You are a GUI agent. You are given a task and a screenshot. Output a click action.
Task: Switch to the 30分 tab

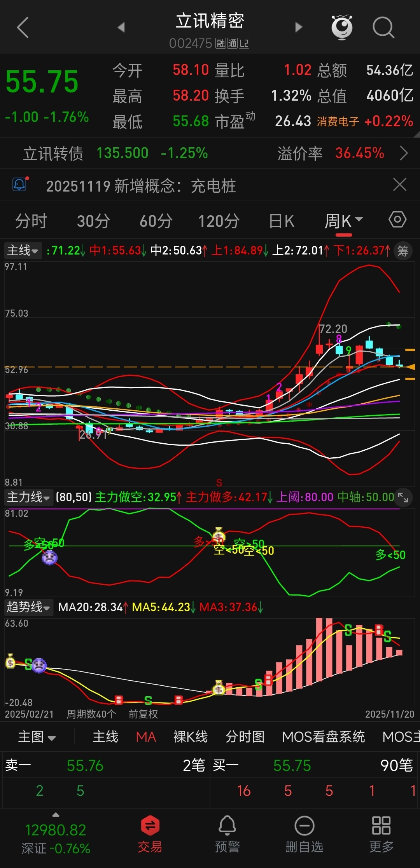pos(93,221)
